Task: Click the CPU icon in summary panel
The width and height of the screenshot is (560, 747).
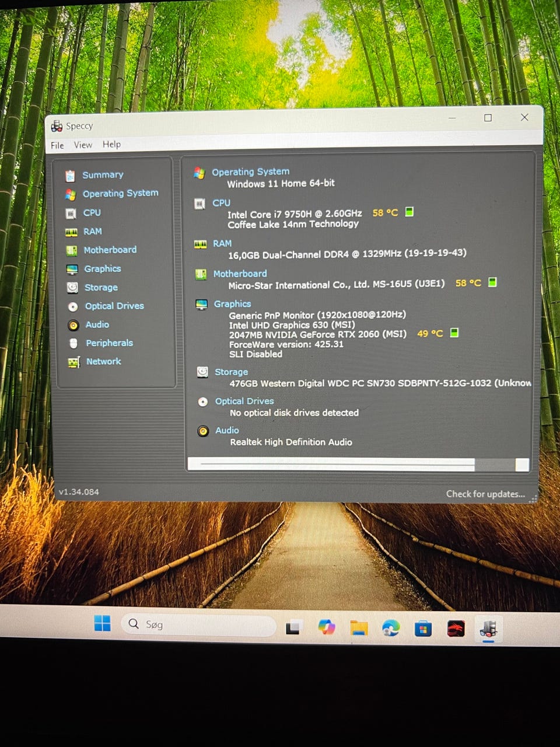Action: point(200,204)
